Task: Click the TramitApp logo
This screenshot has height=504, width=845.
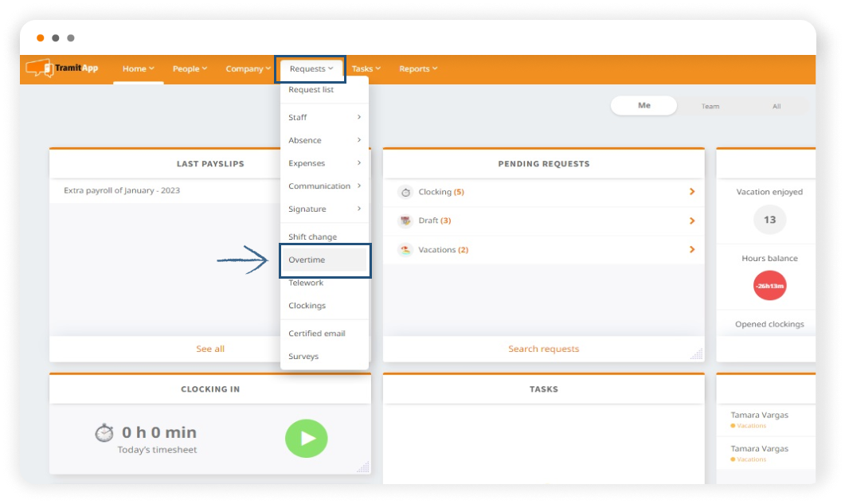Action: tap(62, 68)
